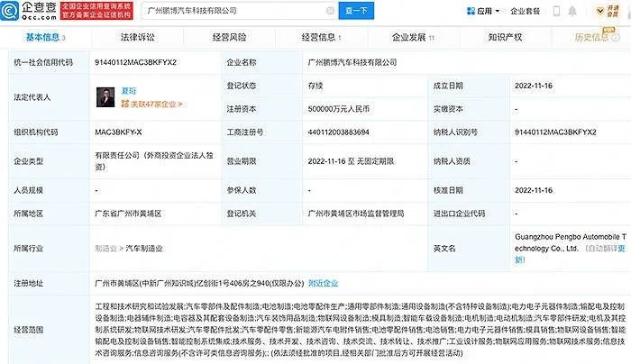This screenshot has height=364, width=631.
Task: Click the 汽车制造业 industry text
Action: click(x=144, y=249)
